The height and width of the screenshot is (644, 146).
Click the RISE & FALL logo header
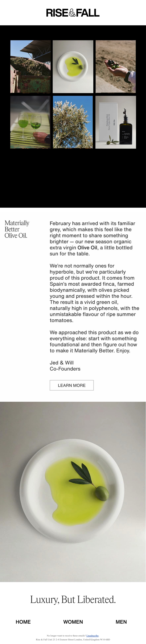73,13
